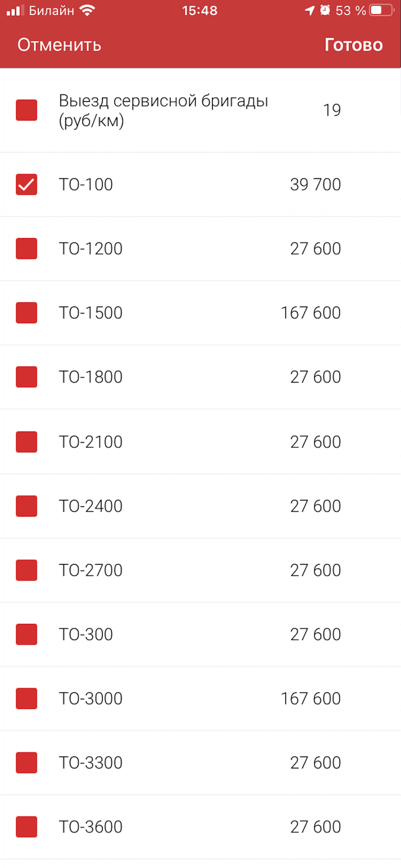Tap the Готово button
Image resolution: width=401 pixels, height=868 pixels.
point(354,45)
